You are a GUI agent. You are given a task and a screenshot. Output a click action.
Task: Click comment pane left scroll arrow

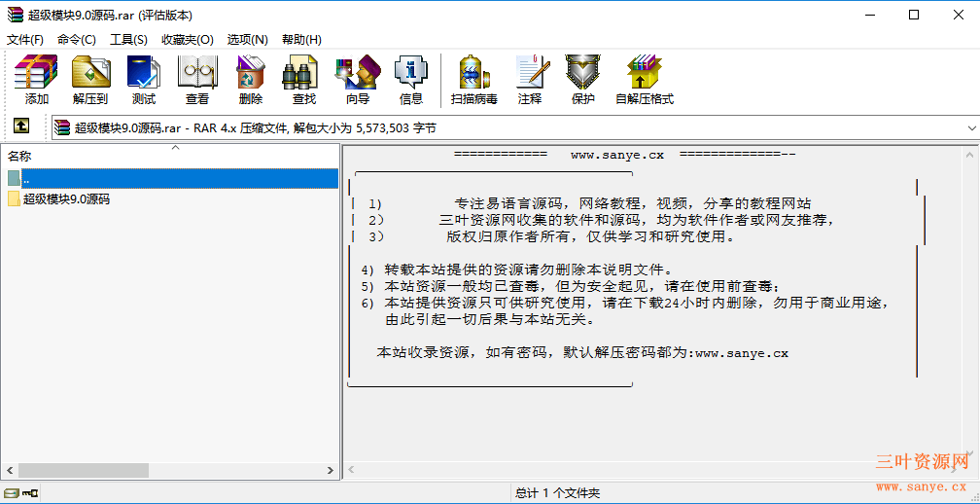352,470
